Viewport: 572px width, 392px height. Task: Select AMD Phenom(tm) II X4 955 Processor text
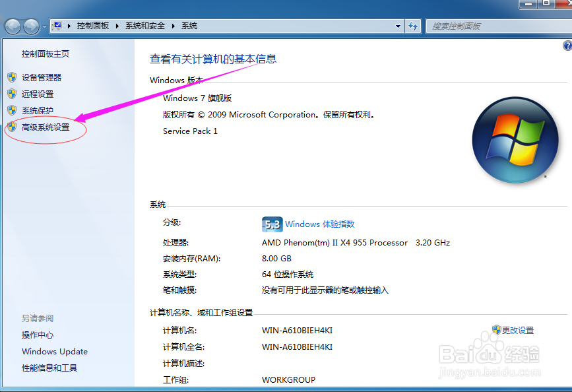(x=334, y=243)
